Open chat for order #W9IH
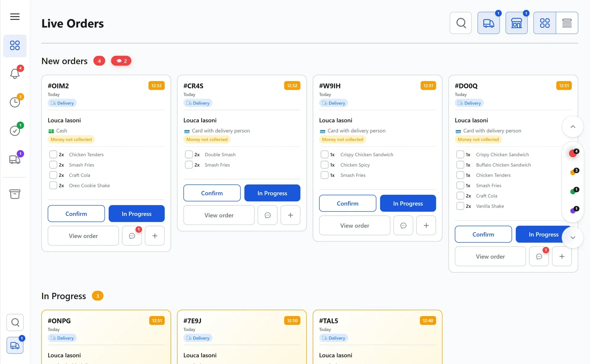The height and width of the screenshot is (364, 590). click(403, 226)
